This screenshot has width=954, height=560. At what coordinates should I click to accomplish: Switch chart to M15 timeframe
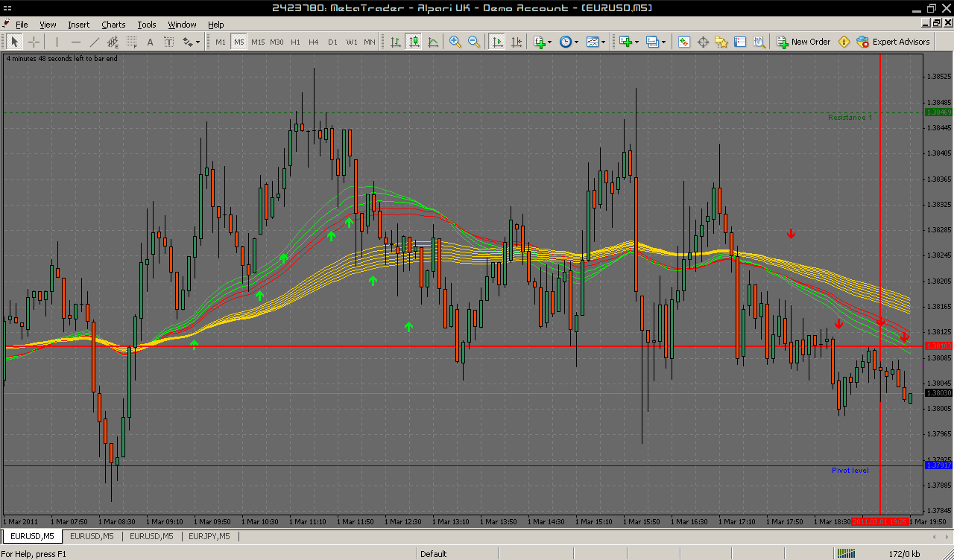tap(258, 42)
